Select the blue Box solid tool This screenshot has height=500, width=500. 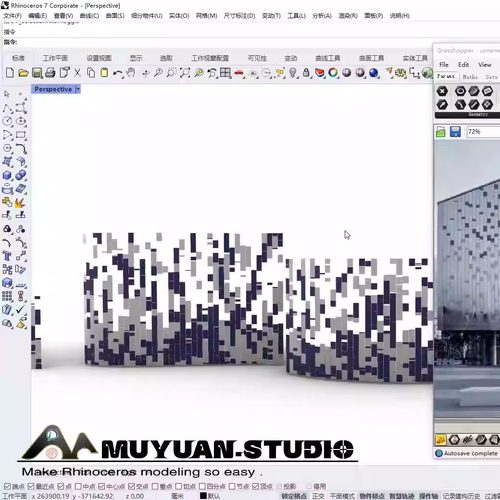7,175
